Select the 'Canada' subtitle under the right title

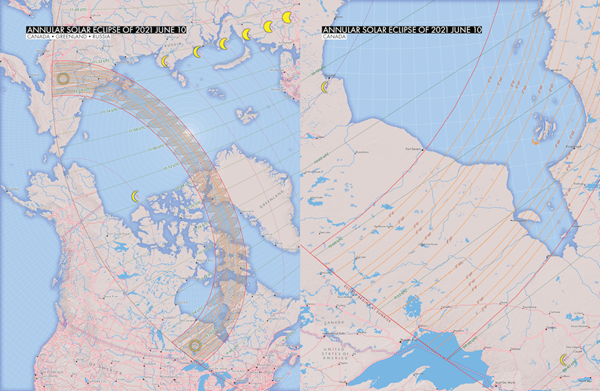coord(334,37)
